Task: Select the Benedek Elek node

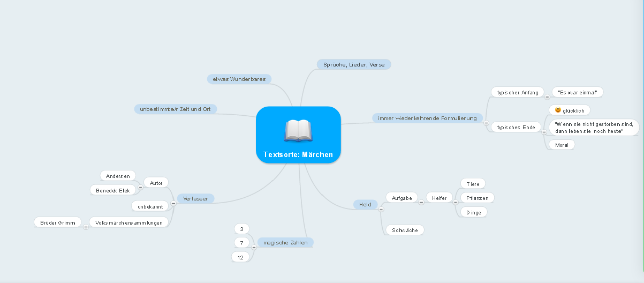Action: (x=113, y=190)
